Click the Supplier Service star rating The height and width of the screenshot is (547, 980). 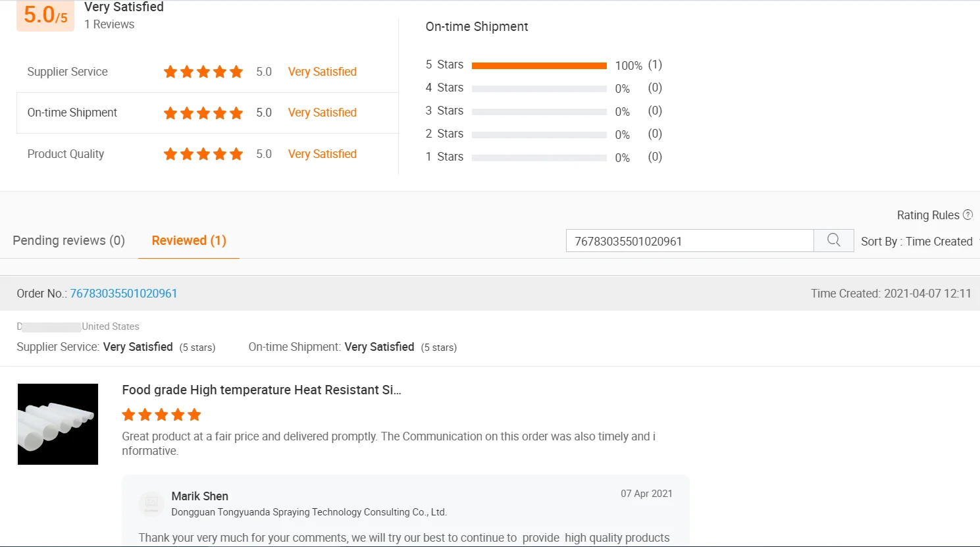203,72
